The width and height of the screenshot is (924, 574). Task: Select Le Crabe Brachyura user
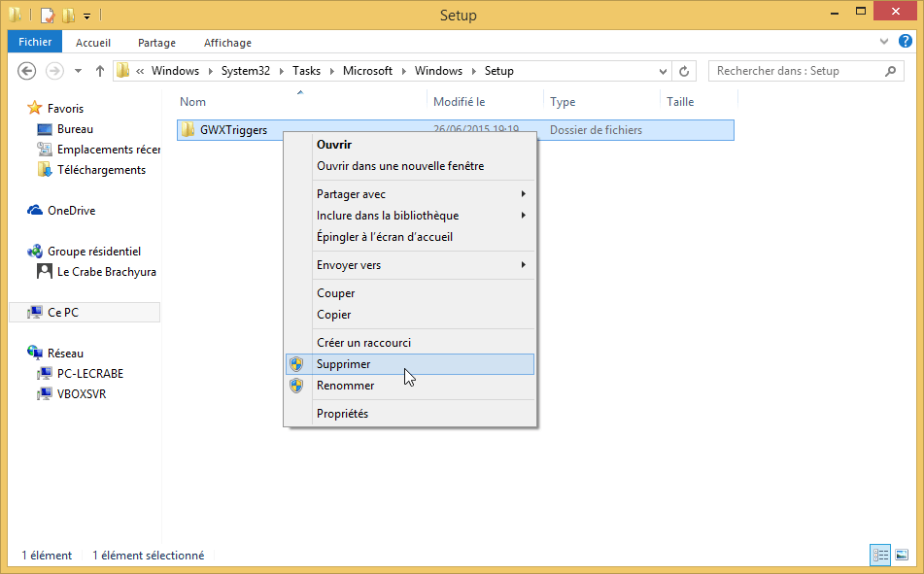[x=107, y=272]
